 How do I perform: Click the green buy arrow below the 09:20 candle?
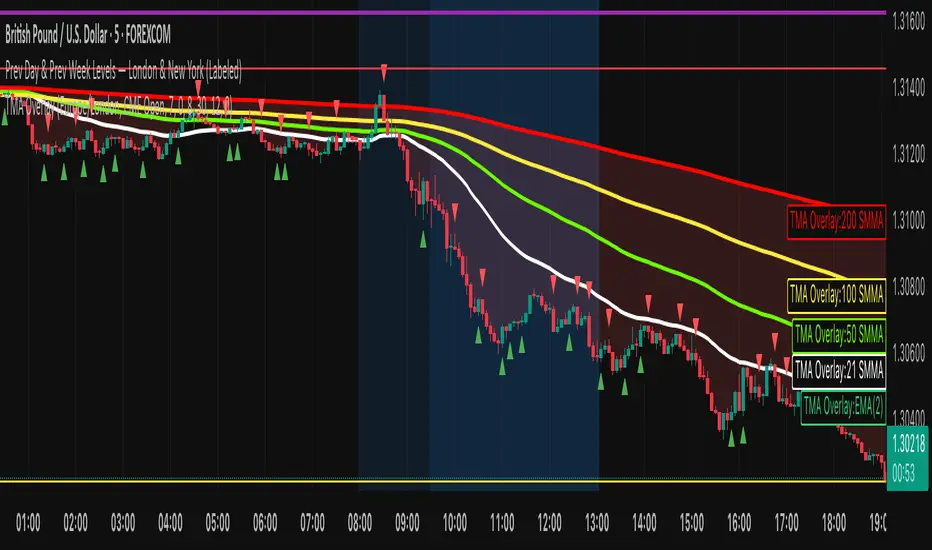[423, 240]
